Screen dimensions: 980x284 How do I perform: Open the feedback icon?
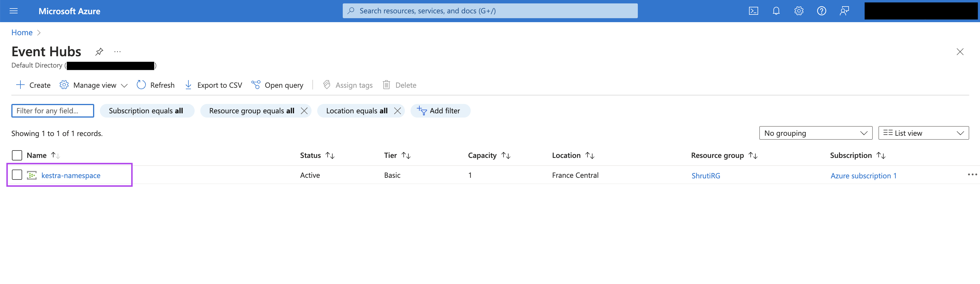[844, 11]
